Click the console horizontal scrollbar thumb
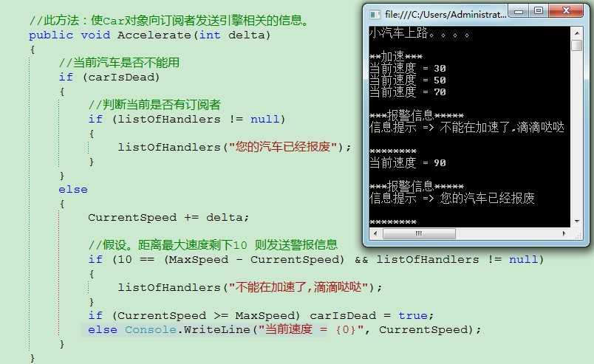 point(419,233)
